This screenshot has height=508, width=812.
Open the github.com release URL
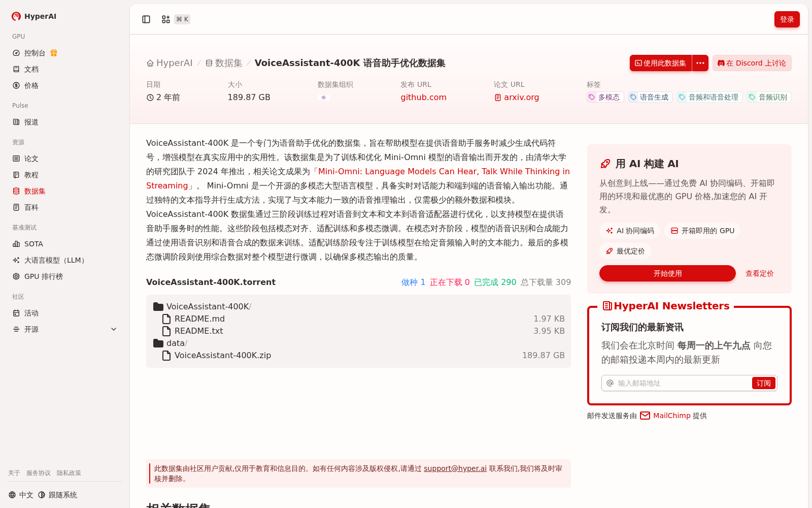423,97
